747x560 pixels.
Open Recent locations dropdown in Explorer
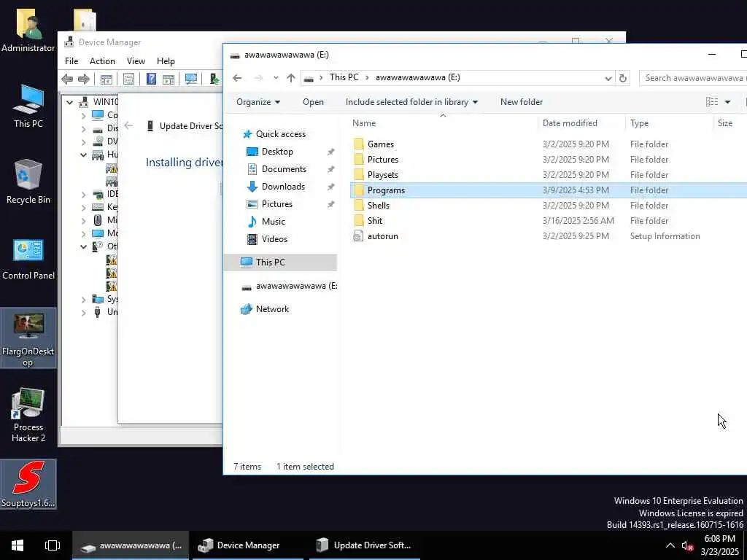click(x=276, y=78)
